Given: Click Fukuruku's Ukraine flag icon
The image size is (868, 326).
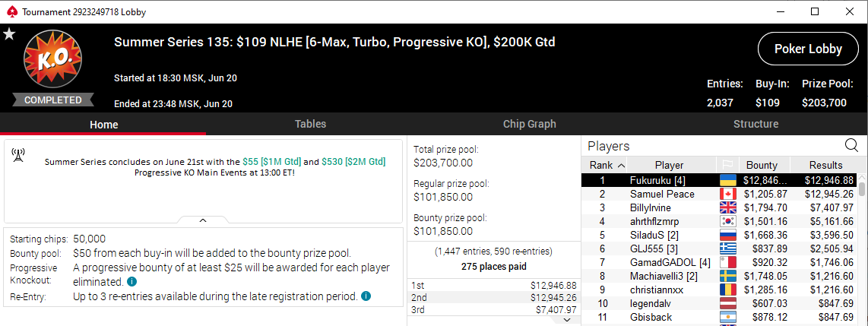Looking at the screenshot, I should [727, 180].
